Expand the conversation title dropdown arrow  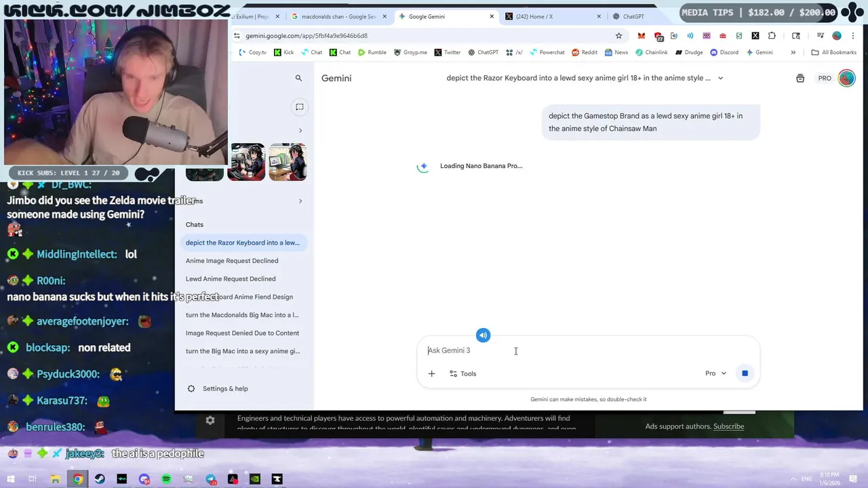coord(720,78)
